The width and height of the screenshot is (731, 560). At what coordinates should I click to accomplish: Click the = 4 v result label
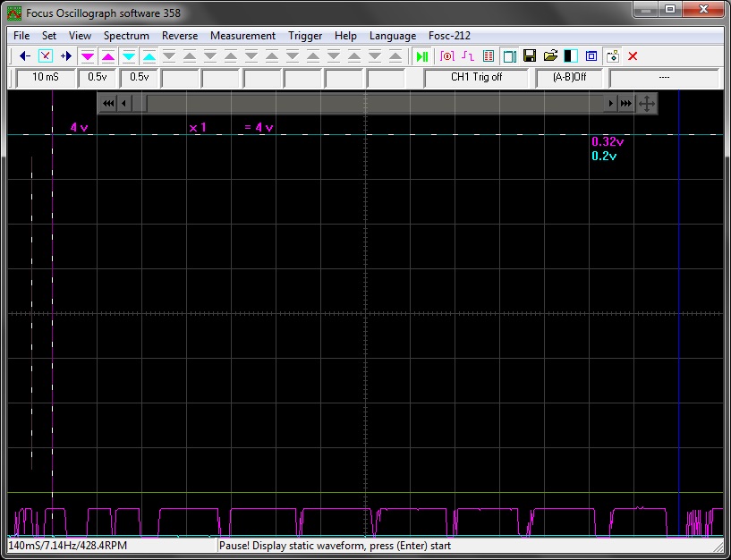click(x=259, y=127)
